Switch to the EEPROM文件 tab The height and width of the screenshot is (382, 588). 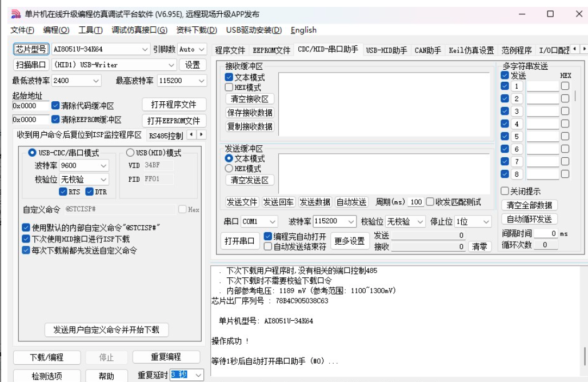tap(271, 50)
